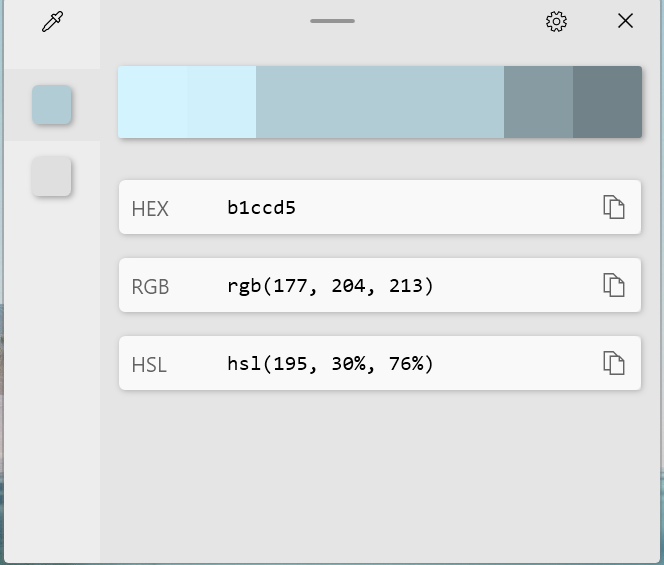Pick the medium gray-blue darker shade
664x565 pixels.
click(x=538, y=102)
